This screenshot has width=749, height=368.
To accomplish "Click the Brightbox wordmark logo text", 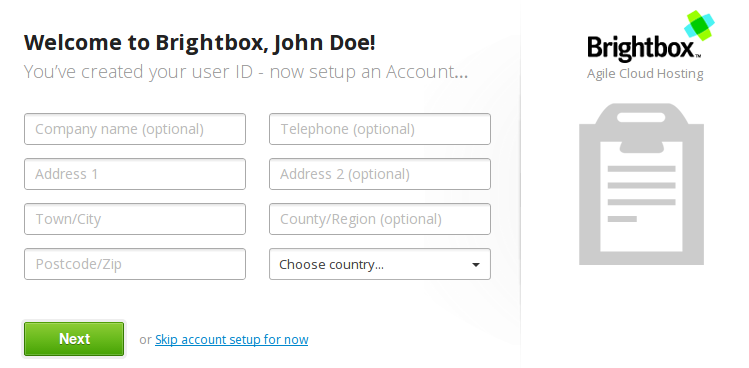I will point(643,48).
